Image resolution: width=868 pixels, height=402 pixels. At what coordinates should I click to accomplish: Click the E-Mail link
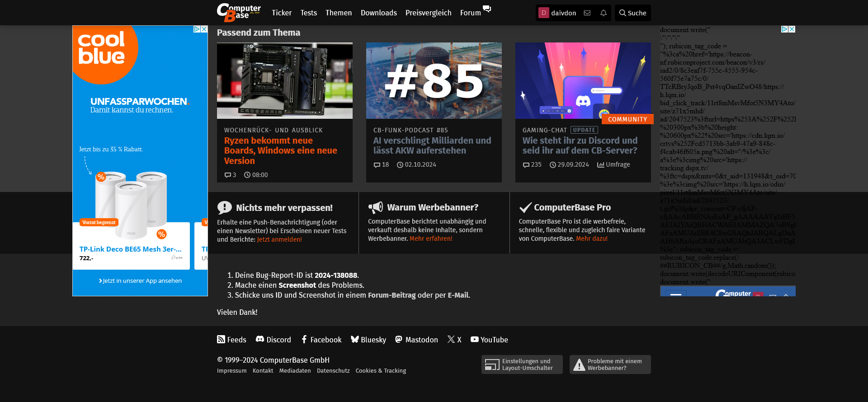[x=458, y=295]
